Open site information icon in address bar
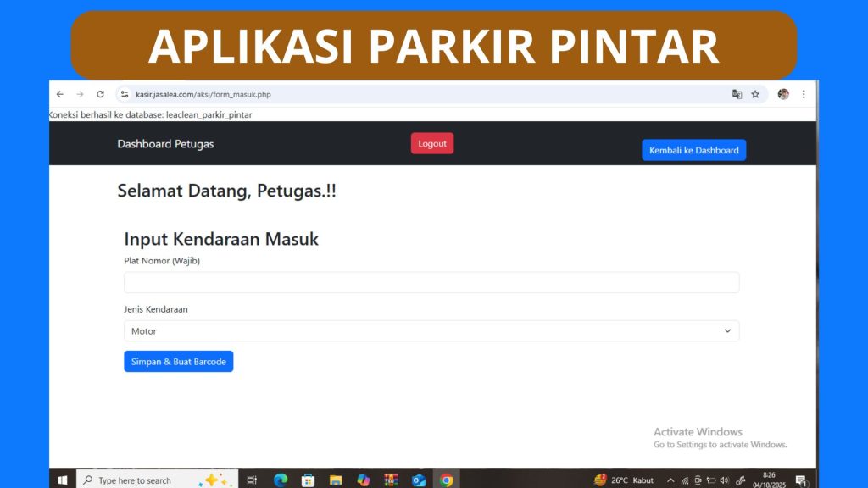 (x=124, y=94)
